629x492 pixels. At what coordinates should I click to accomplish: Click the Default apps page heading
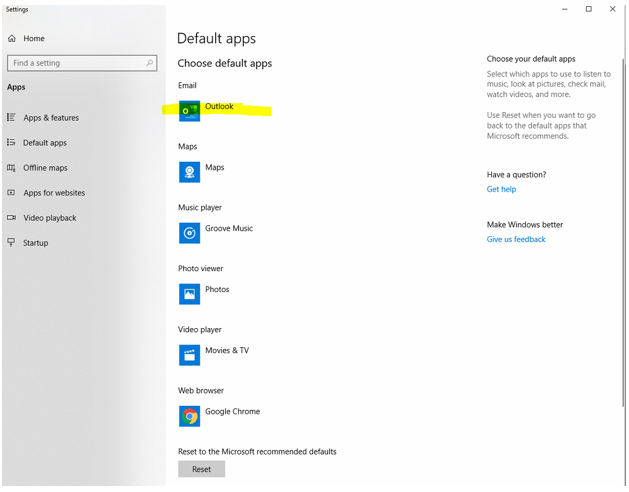[x=216, y=39]
